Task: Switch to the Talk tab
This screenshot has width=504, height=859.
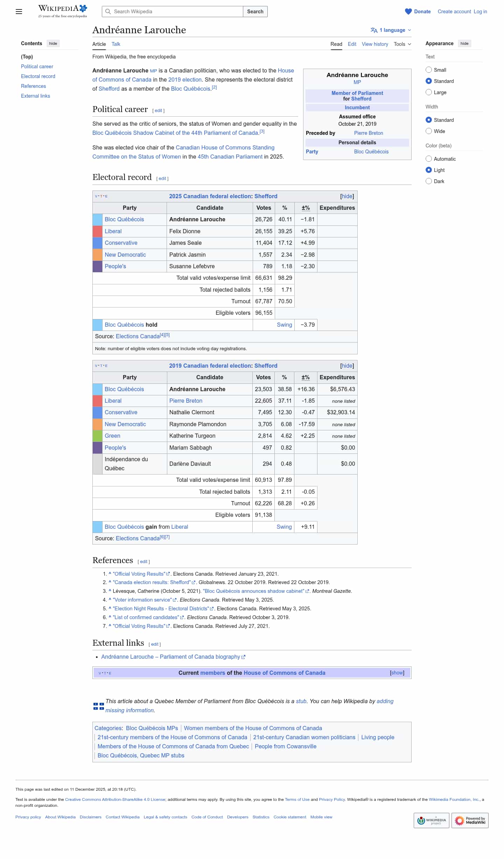Action: point(116,44)
